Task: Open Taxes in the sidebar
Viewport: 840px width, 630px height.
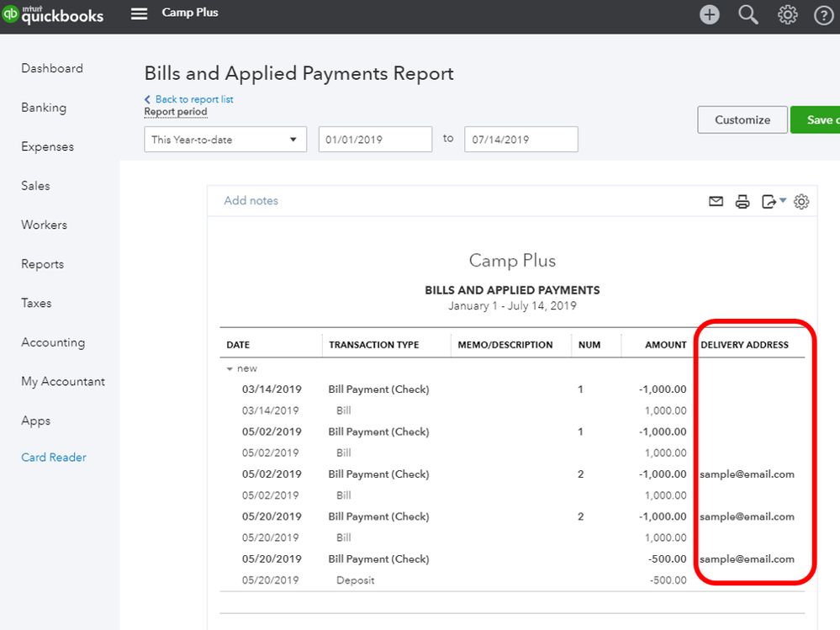Action: tap(36, 303)
